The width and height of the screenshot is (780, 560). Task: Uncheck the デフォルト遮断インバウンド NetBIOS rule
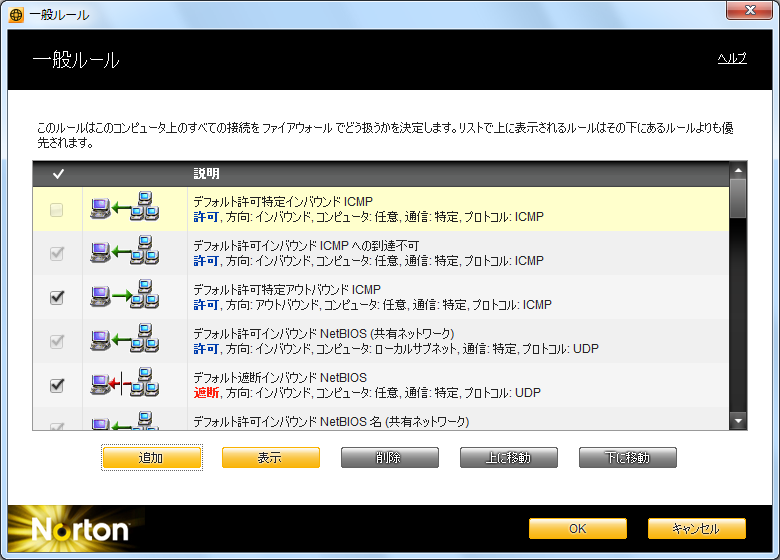pyautogui.click(x=57, y=385)
